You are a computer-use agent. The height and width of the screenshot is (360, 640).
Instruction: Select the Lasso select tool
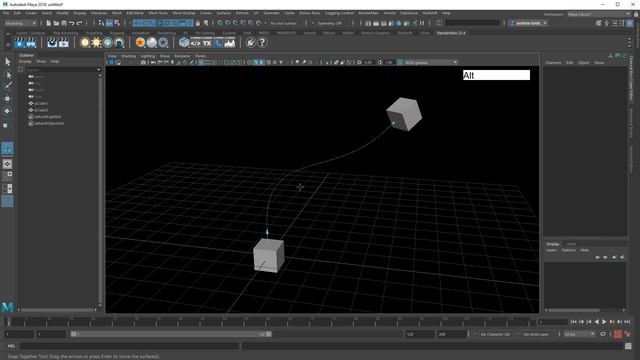7,74
